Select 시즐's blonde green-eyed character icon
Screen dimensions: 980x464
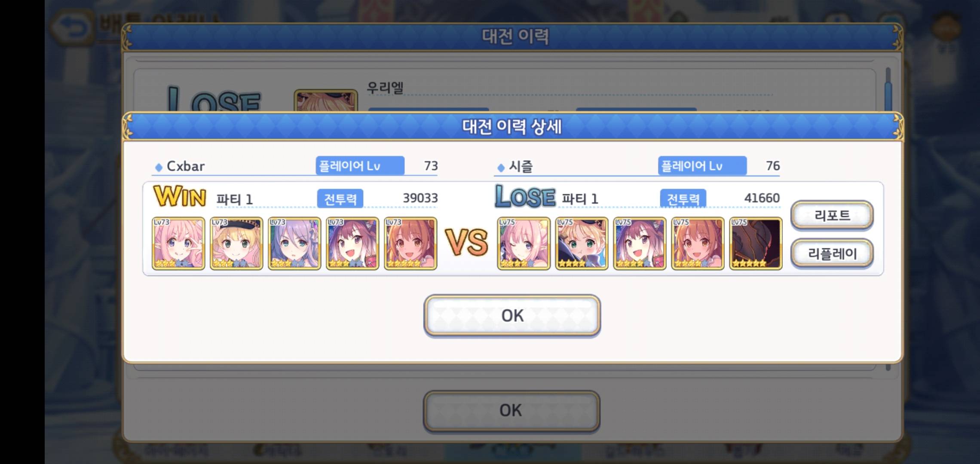tap(582, 243)
